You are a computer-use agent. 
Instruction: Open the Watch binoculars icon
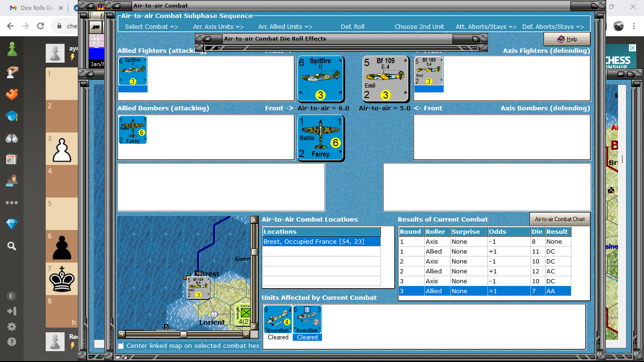(x=12, y=138)
